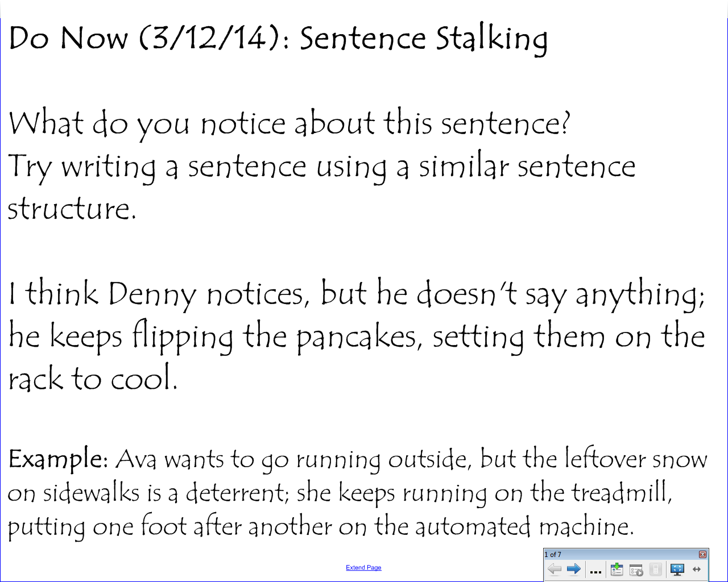Screen dimensions: 728x582
Task: Go to the next page with blue arrow
Action: point(573,569)
